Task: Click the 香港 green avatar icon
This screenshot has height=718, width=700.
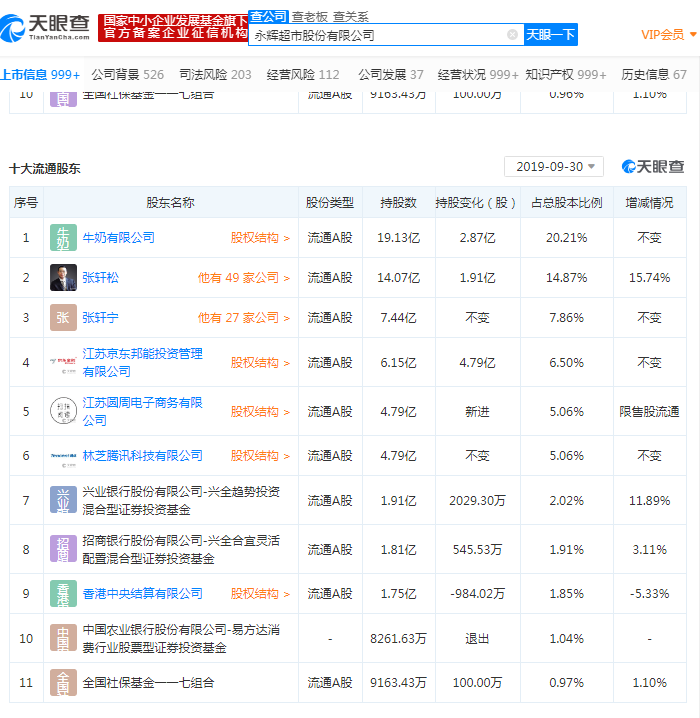Action: 63,593
